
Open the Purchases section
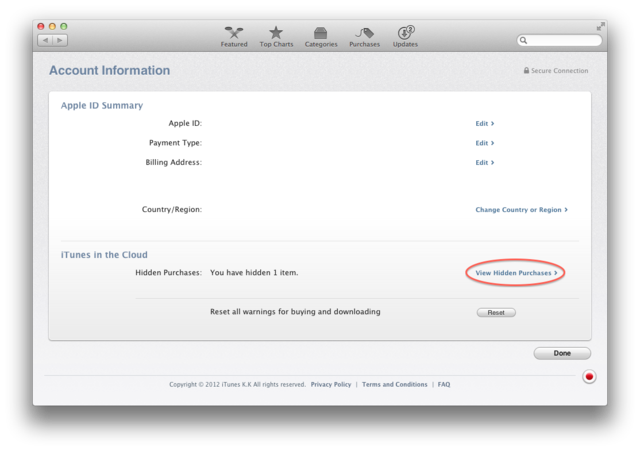point(364,37)
